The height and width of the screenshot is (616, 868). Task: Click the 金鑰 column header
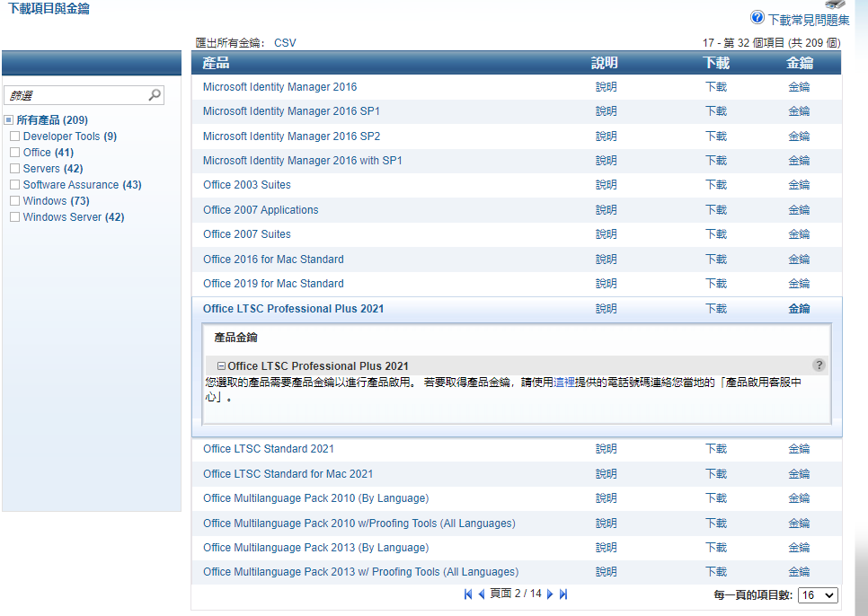(x=800, y=63)
